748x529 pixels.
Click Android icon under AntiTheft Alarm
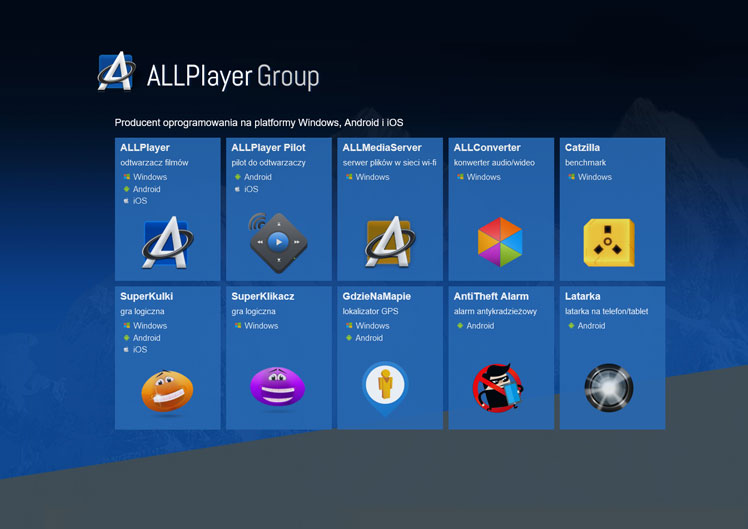coord(460,325)
